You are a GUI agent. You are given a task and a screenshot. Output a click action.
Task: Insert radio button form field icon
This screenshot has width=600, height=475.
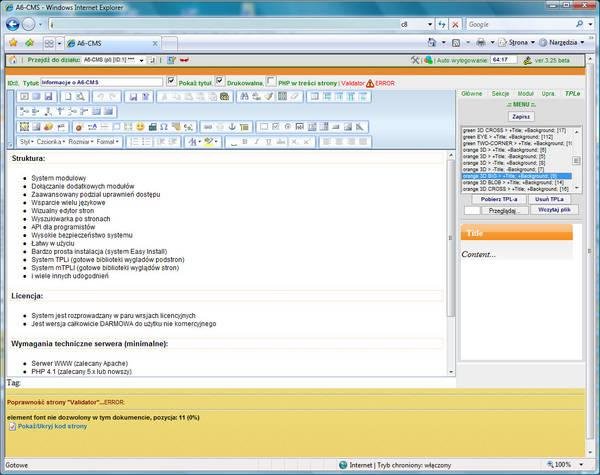pyautogui.click(x=288, y=127)
